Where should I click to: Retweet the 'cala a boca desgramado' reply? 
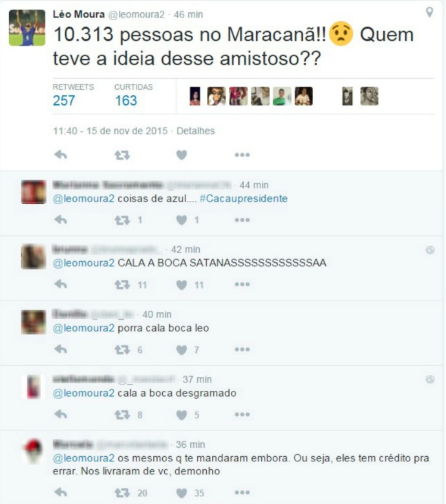tap(122, 415)
